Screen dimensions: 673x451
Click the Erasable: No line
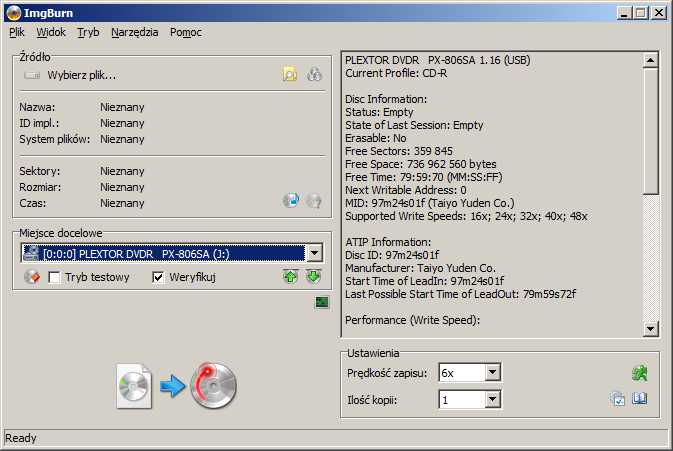(x=376, y=138)
